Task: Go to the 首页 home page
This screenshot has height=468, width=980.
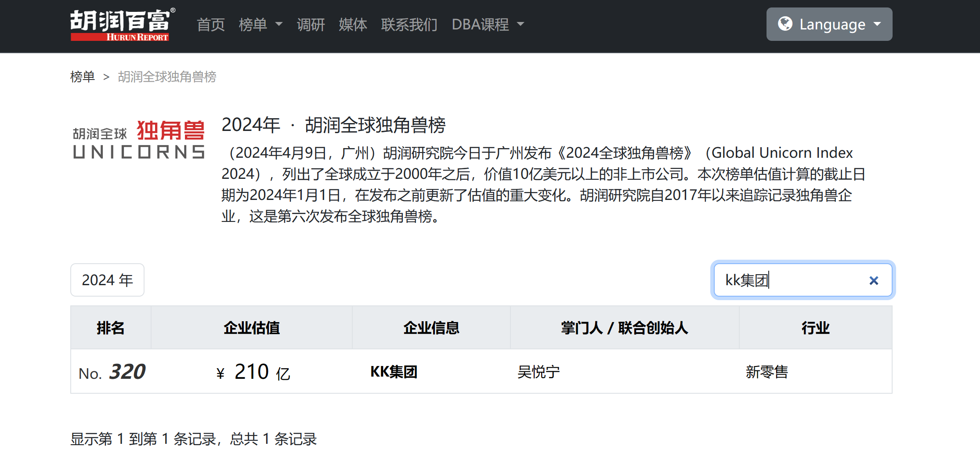Action: 210,25
